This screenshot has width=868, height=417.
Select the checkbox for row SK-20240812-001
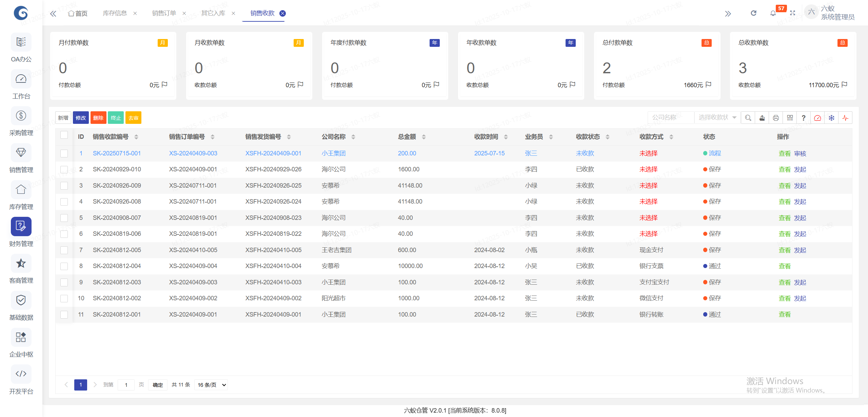(64, 315)
